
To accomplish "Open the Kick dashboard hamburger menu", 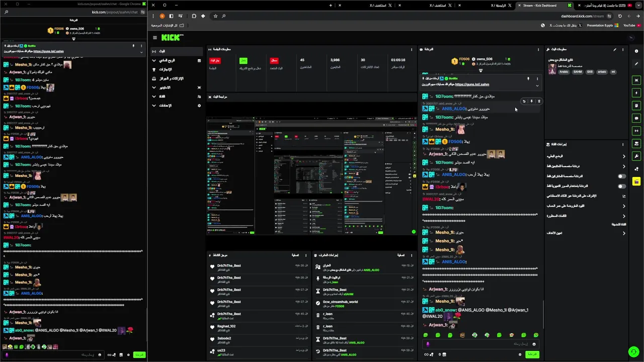I will pyautogui.click(x=155, y=37).
